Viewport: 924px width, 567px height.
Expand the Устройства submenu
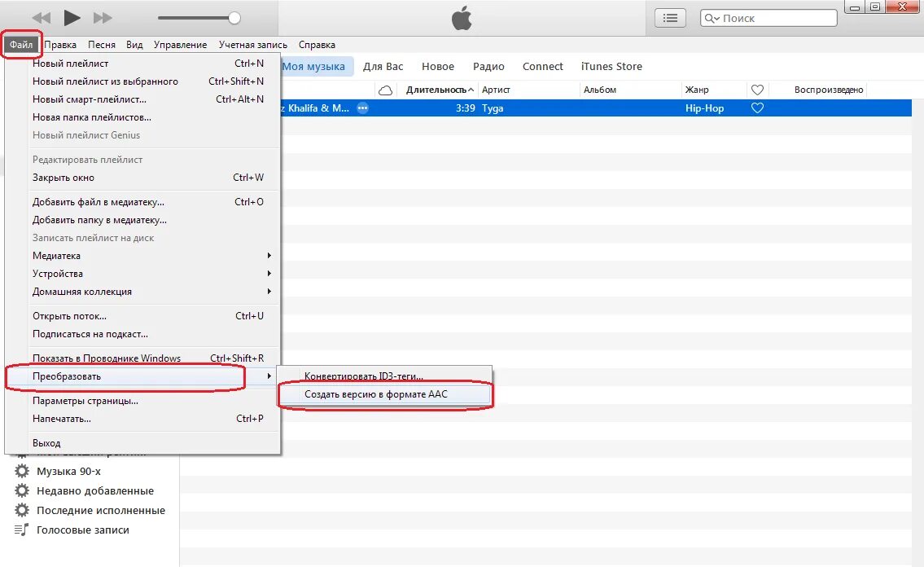tap(142, 274)
